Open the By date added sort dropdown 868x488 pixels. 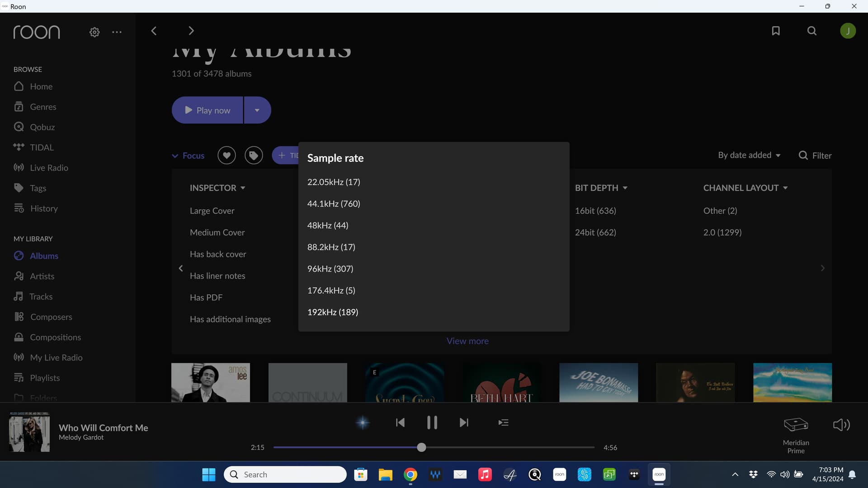[x=749, y=155]
